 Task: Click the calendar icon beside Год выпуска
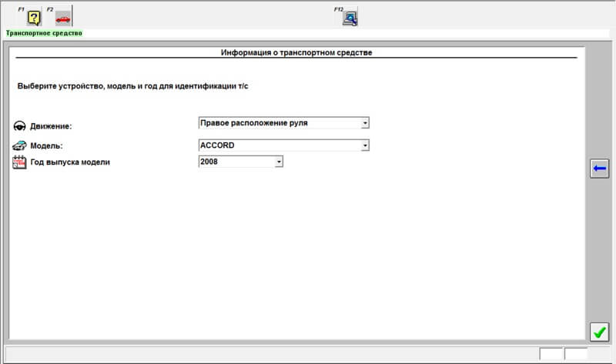[x=19, y=162]
